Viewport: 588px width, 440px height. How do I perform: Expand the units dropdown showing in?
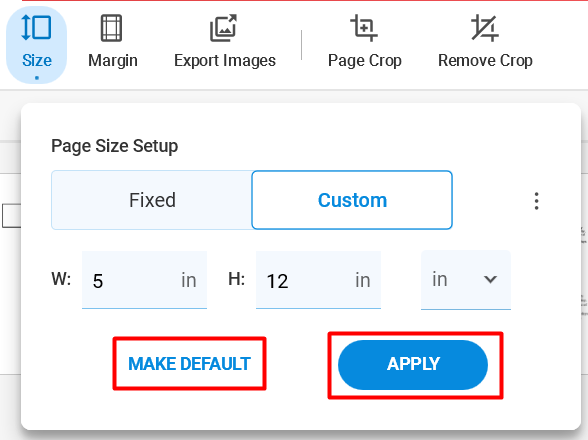click(466, 280)
